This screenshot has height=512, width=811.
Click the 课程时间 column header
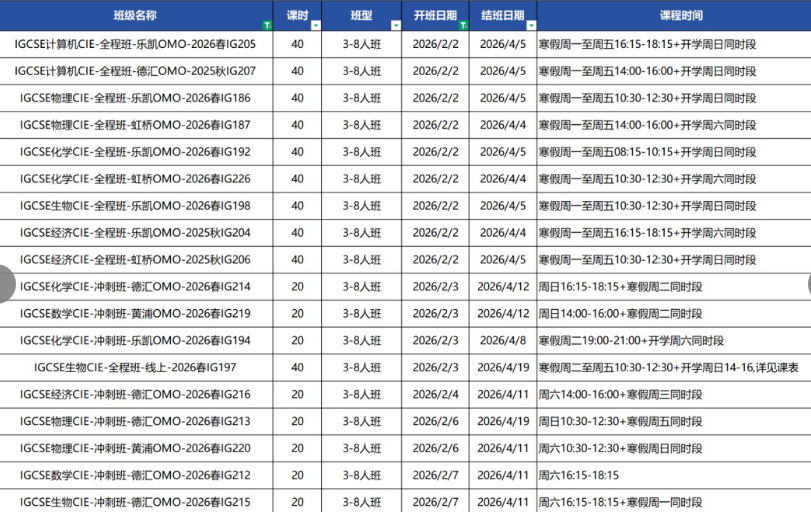pos(680,16)
